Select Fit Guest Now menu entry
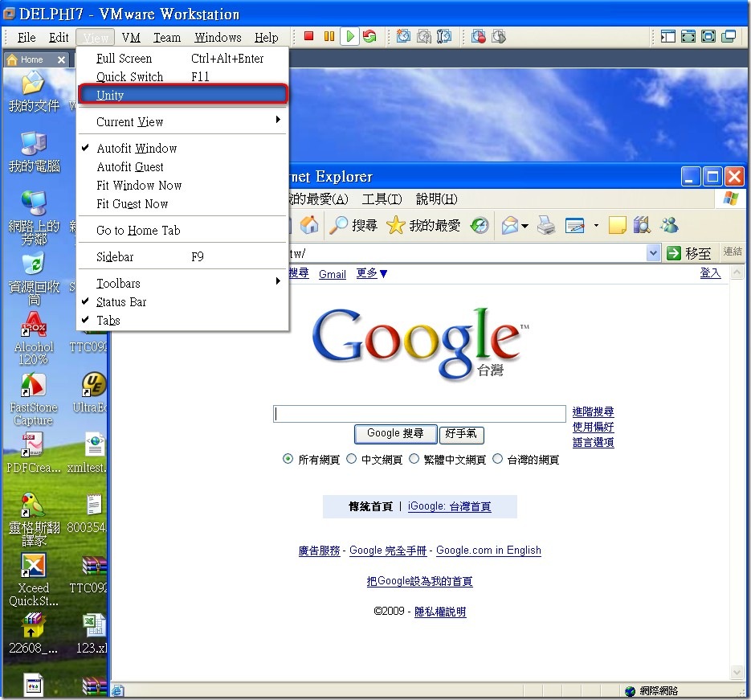Screen dimensions: 751x700 [182, 204]
